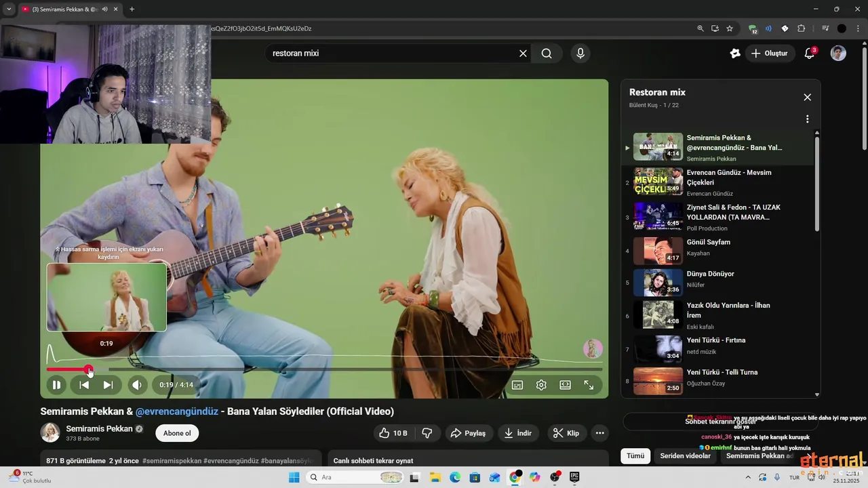Screen dimensions: 868x488
Task: Open Microsoft Edge from the taskbar
Action: point(454,477)
